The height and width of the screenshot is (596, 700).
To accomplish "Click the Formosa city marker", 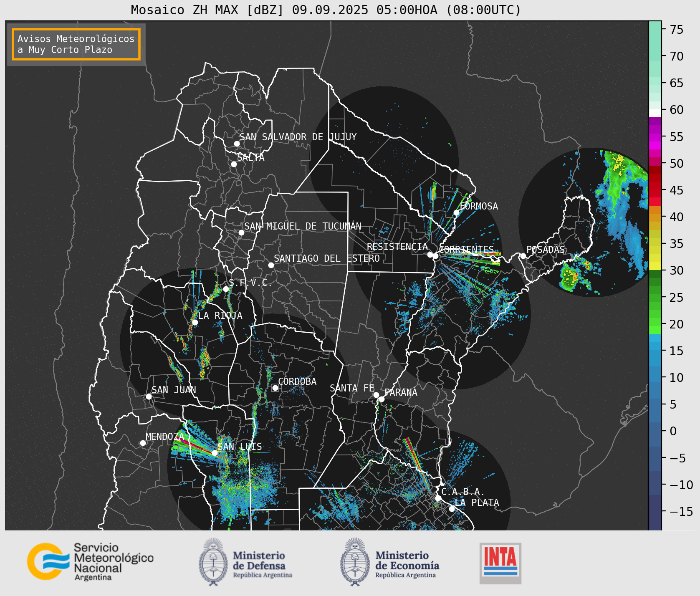I will pos(457,212).
